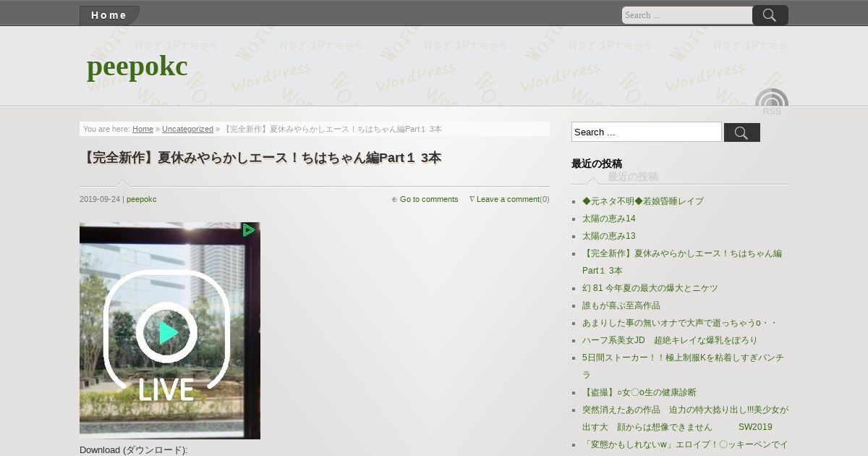Open the peepokc site title link
This screenshot has width=868, height=456.
click(137, 66)
